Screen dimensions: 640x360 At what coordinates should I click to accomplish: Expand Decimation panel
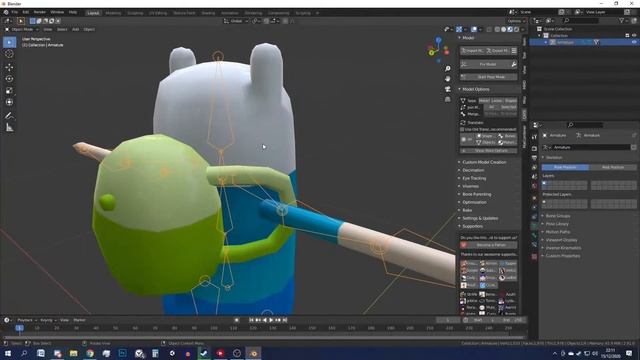click(x=473, y=170)
